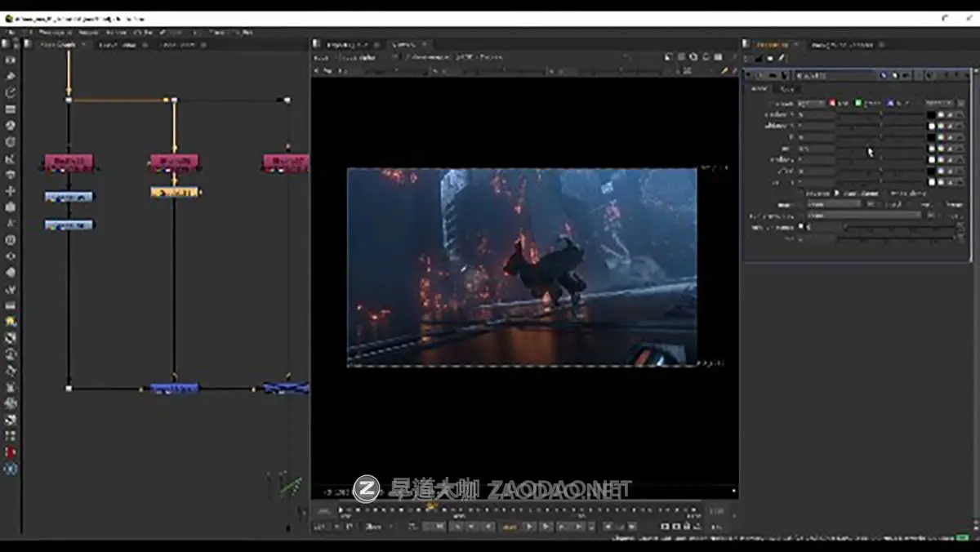Open the Draw nodes toolbar menu
This screenshot has height=552, width=980.
11,77
